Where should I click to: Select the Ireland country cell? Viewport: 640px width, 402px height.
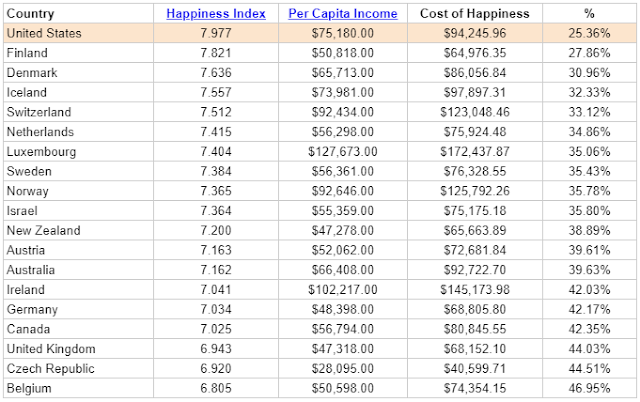(78, 289)
